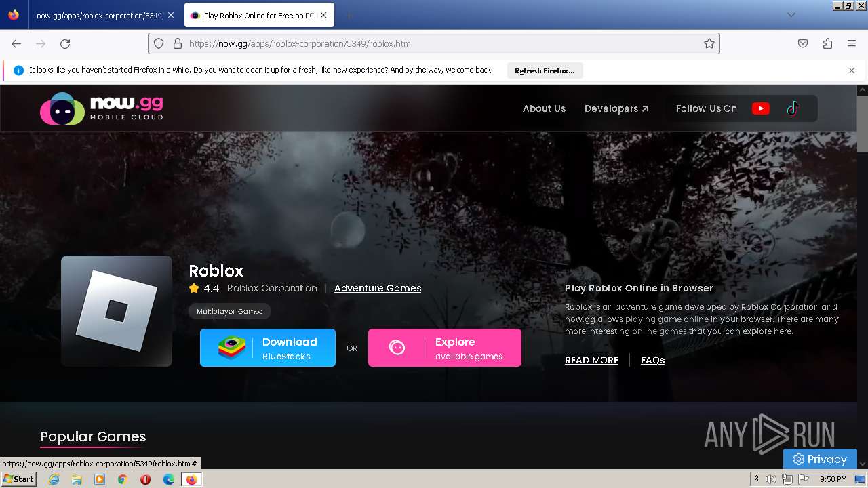868x488 pixels.
Task: Launch Microsoft Edge from the taskbar
Action: pyautogui.click(x=169, y=479)
